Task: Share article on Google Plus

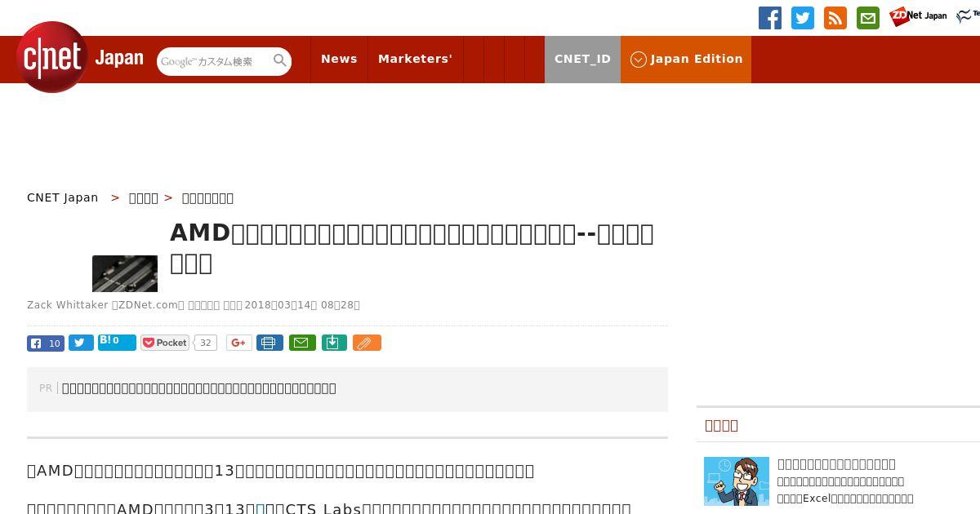Action: click(x=238, y=343)
